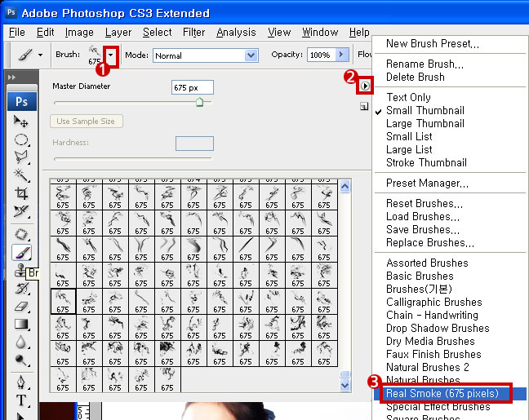Click the Opacity 100% input field
Viewport: 529px width, 420px height.
click(x=321, y=55)
